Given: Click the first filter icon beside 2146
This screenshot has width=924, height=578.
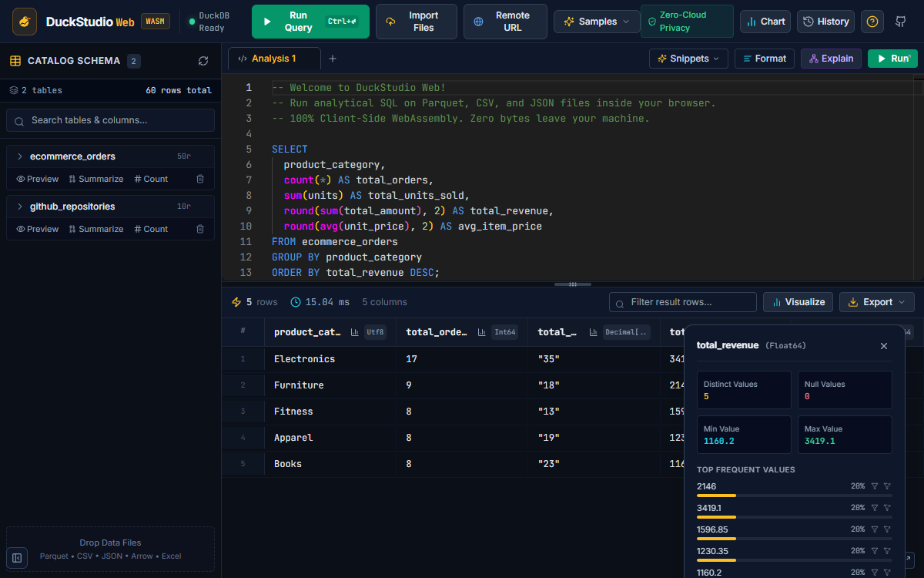Looking at the screenshot, I should tap(874, 486).
